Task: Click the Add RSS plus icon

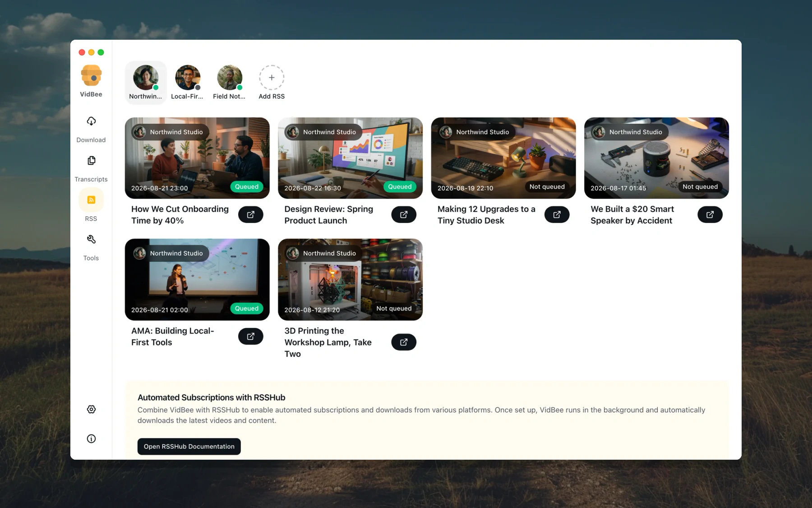Action: [272, 78]
